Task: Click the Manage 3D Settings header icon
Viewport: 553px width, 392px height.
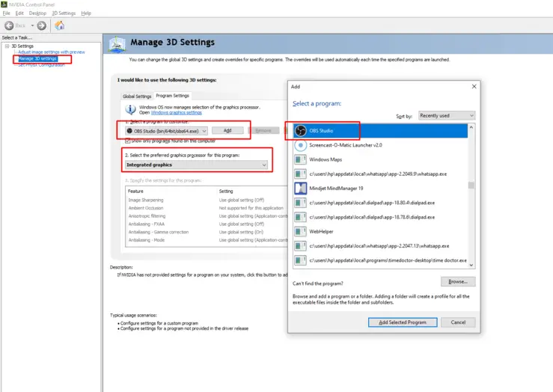Action: [117, 45]
